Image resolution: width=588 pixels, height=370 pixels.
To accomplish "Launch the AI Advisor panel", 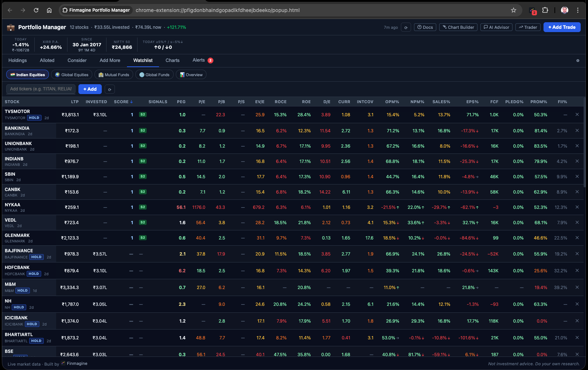I will point(496,27).
